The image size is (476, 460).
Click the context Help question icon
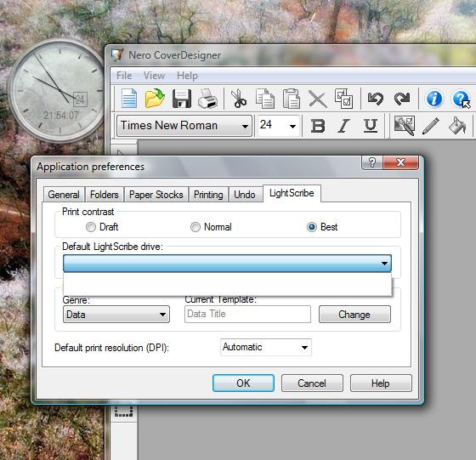(461, 99)
